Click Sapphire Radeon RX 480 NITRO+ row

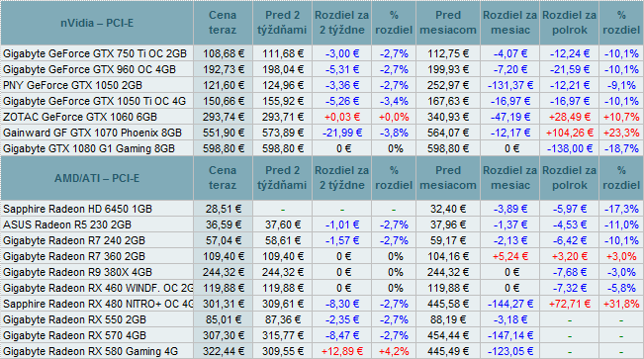[322, 304]
